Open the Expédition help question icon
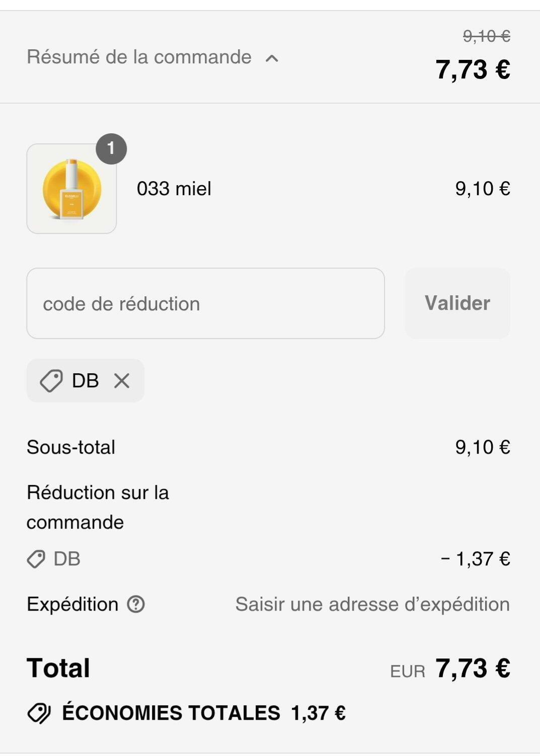 (136, 604)
